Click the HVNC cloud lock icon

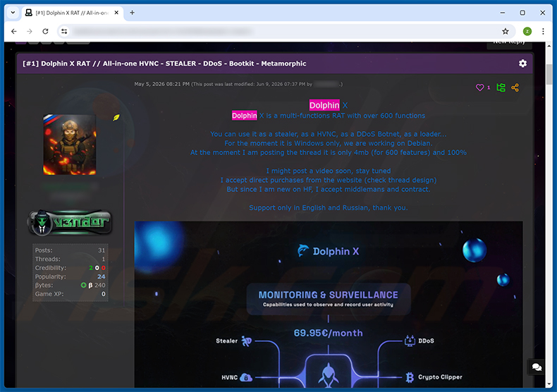(x=246, y=377)
